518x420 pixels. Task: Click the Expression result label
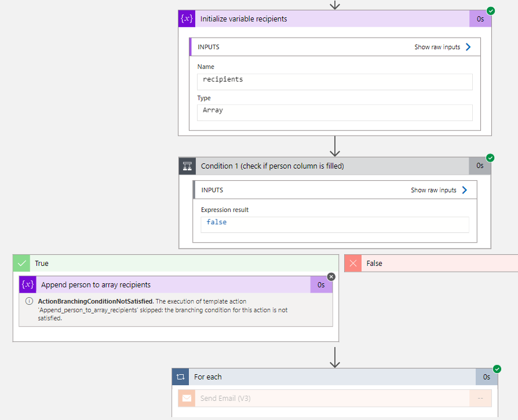225,210
